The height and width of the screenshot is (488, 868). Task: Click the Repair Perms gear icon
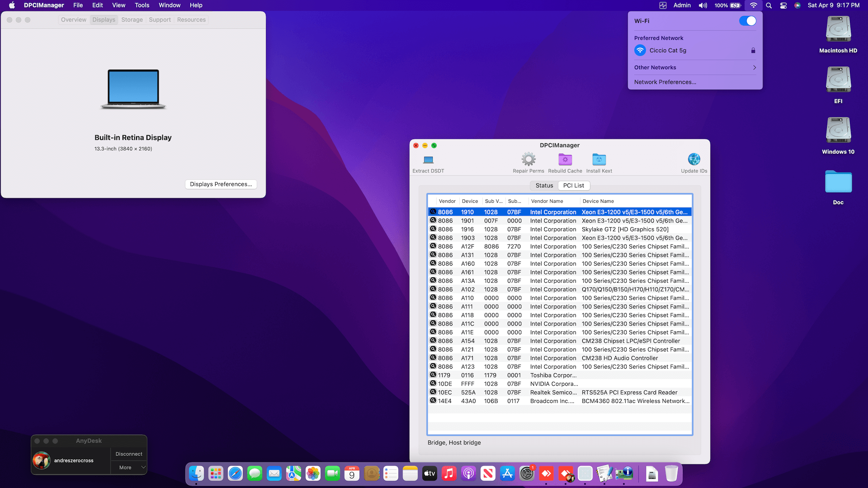528,160
